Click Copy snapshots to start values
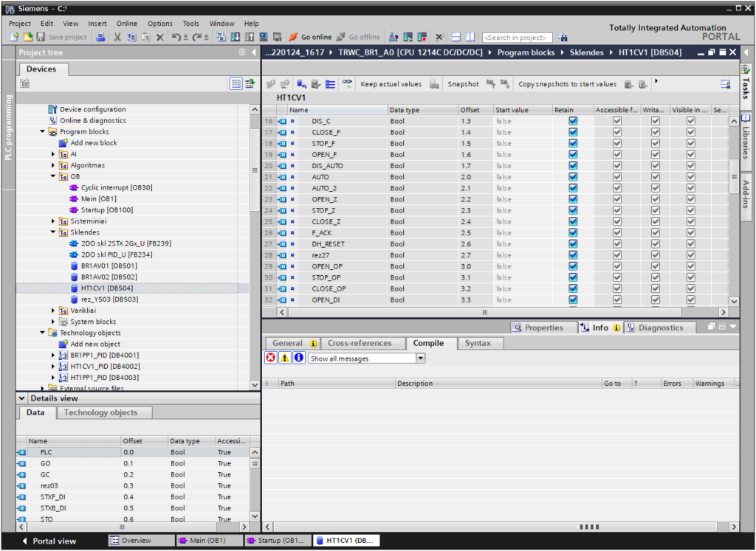The width and height of the screenshot is (756, 551). (x=567, y=84)
